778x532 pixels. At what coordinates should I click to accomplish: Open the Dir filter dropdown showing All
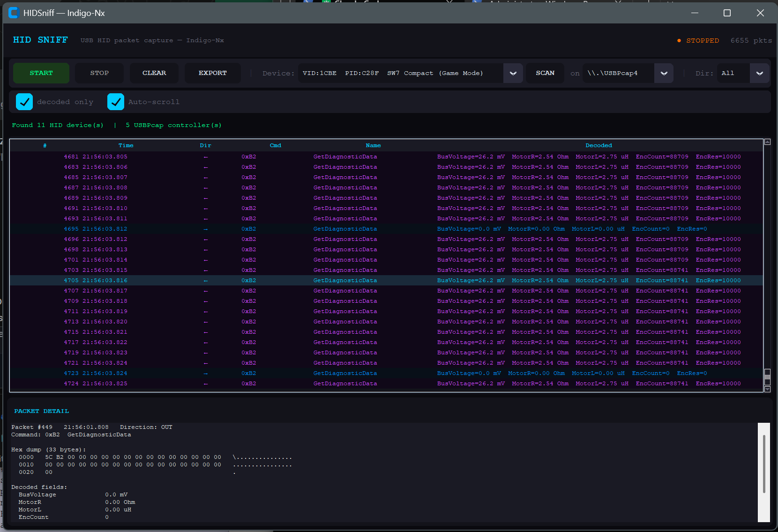(759, 73)
